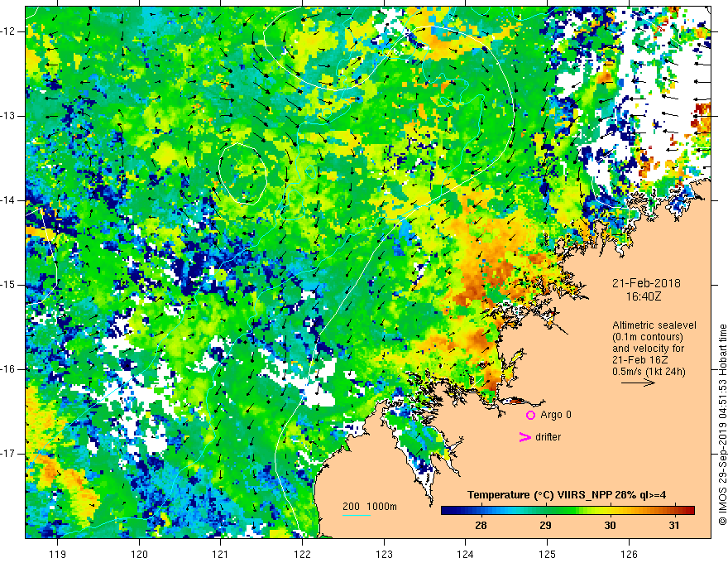Select the '21-Feb-2018' date text
This screenshot has width=728, height=563.
click(646, 283)
